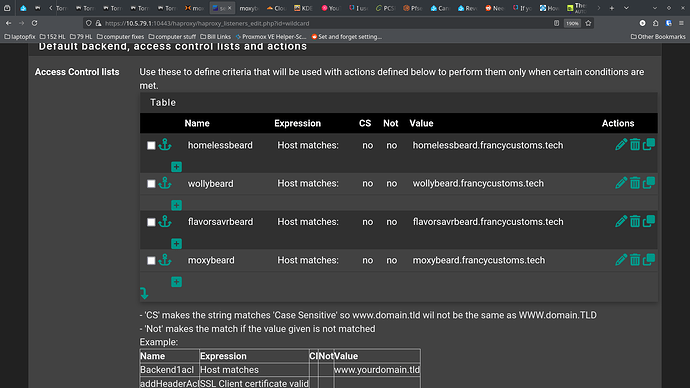This screenshot has height=388, width=690.
Task: Open the 152 HL bookmarks folder
Action: (x=52, y=37)
